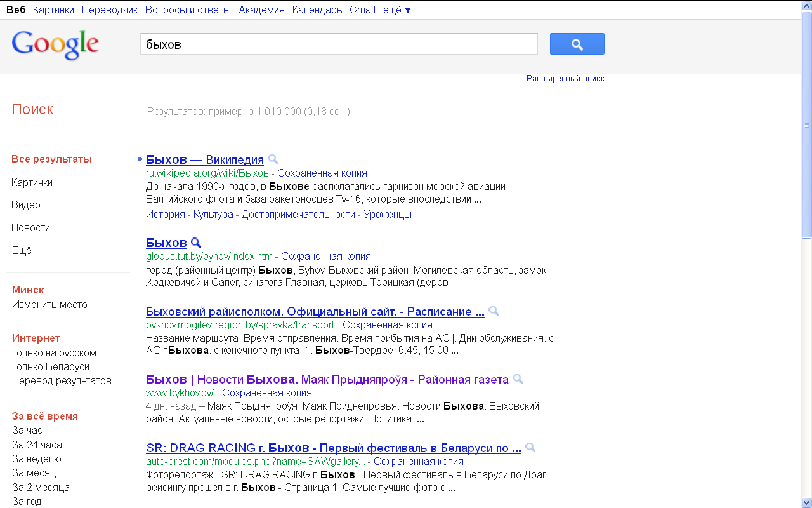Open Сохраненная копия for auto-brest.com result
This screenshot has width=812, height=508.
[419, 461]
